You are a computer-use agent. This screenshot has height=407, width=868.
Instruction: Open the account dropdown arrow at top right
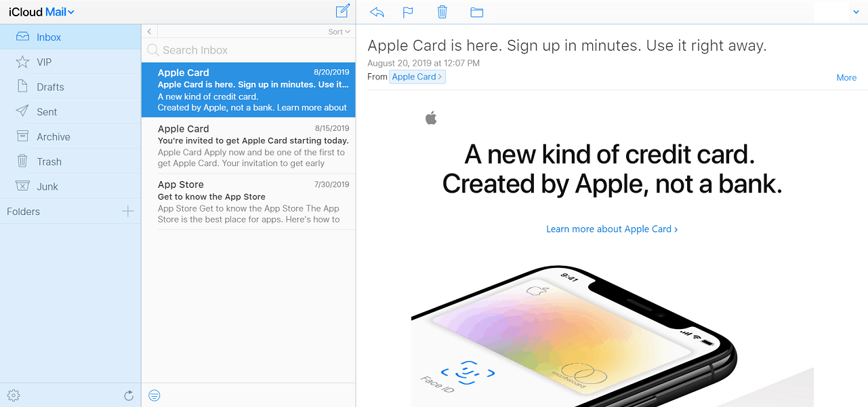coord(856,12)
